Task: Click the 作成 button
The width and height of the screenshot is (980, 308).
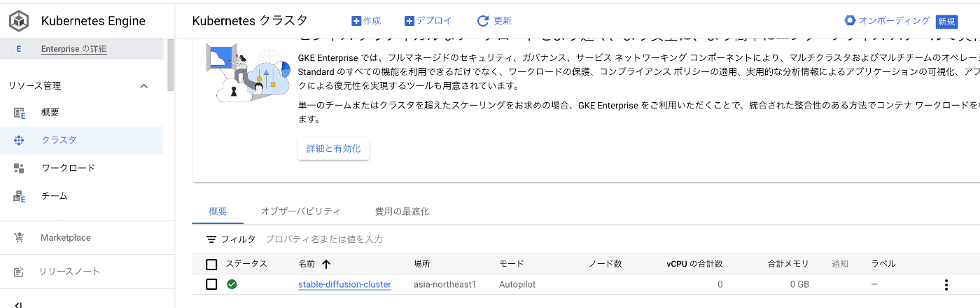Action: point(366,21)
